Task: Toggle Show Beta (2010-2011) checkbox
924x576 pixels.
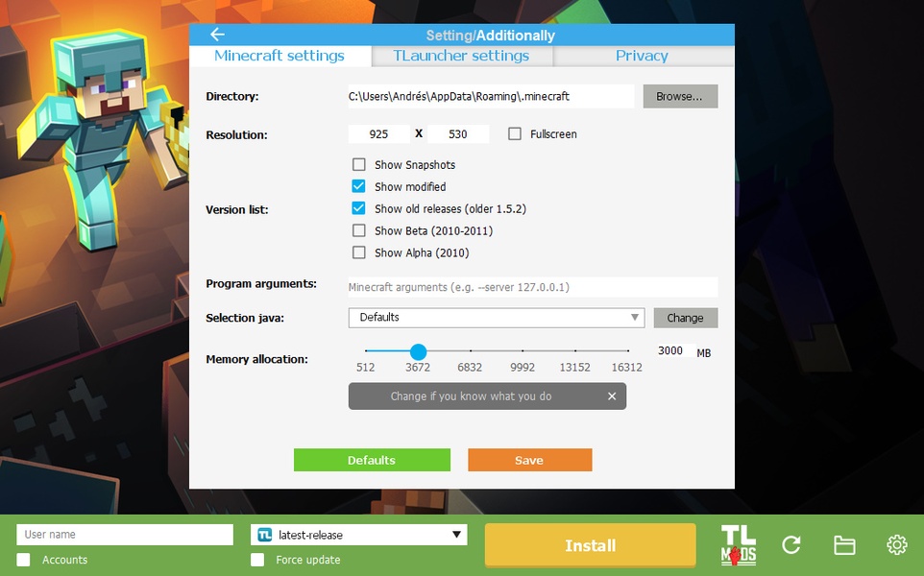Action: [359, 230]
